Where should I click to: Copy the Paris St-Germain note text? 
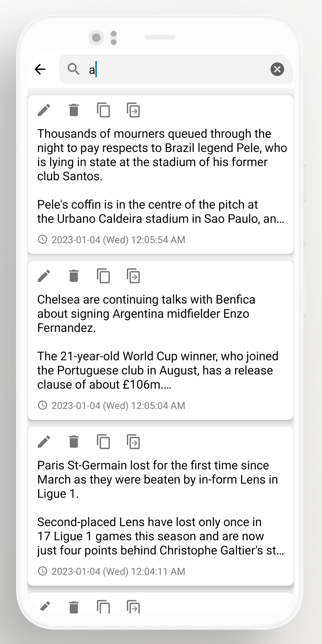[104, 442]
